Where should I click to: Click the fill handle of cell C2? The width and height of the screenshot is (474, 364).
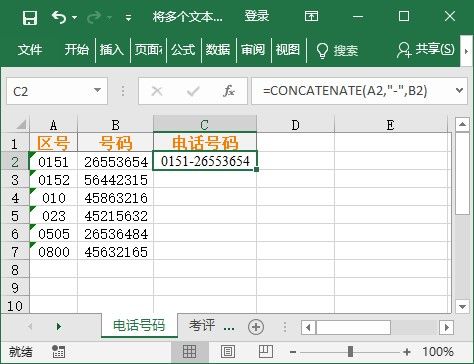click(256, 170)
